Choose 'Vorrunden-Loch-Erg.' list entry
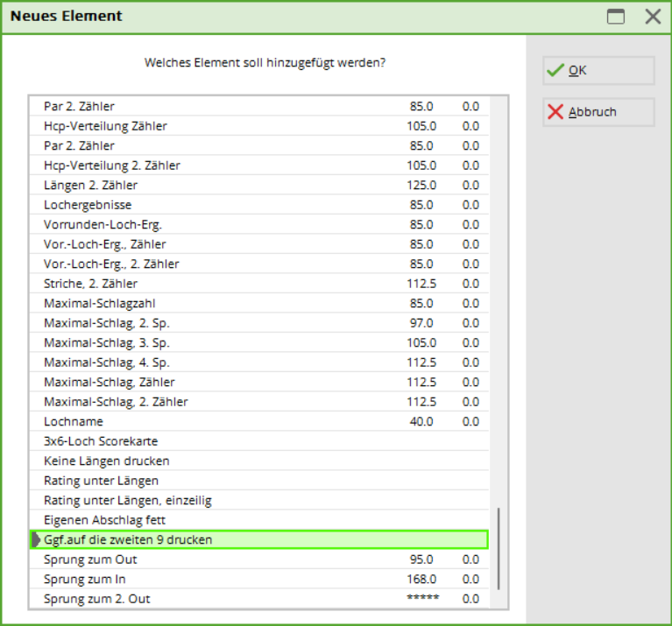This screenshot has height=626, width=672. 103,225
